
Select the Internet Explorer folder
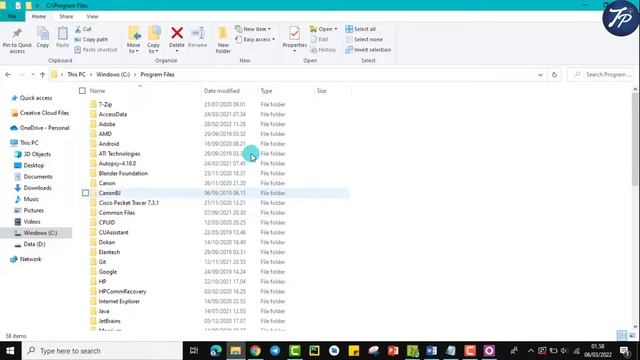tap(119, 301)
